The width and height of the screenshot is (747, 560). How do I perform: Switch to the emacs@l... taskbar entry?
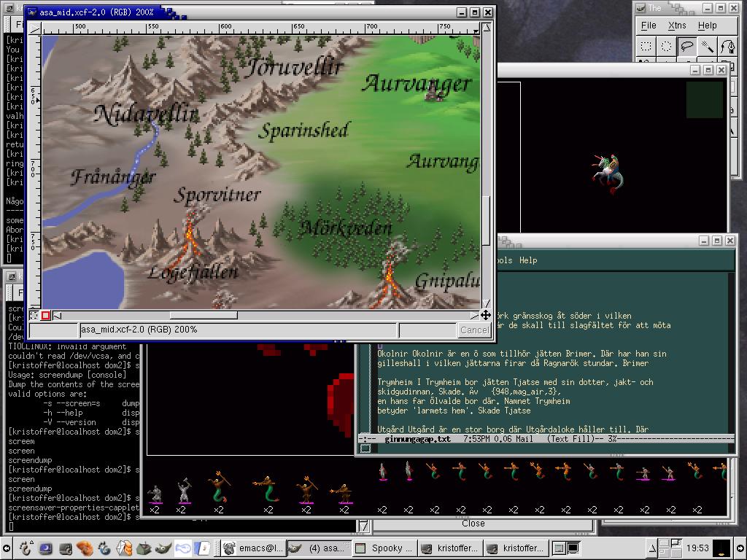pyautogui.click(x=253, y=548)
